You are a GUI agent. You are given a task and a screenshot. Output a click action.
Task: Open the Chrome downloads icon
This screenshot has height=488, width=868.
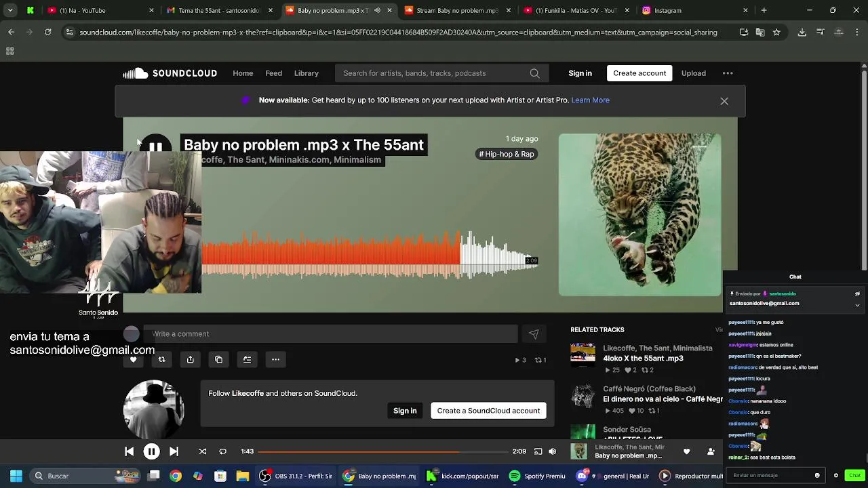(802, 32)
